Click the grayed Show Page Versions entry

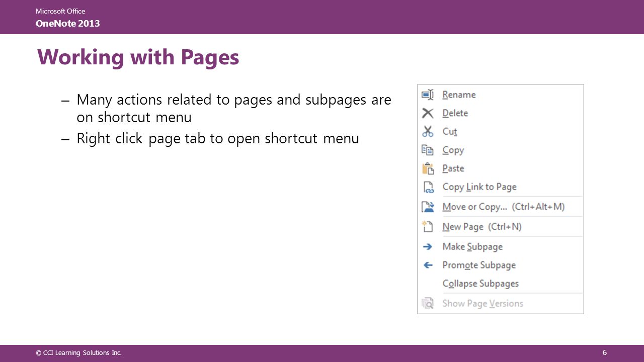pyautogui.click(x=501, y=303)
